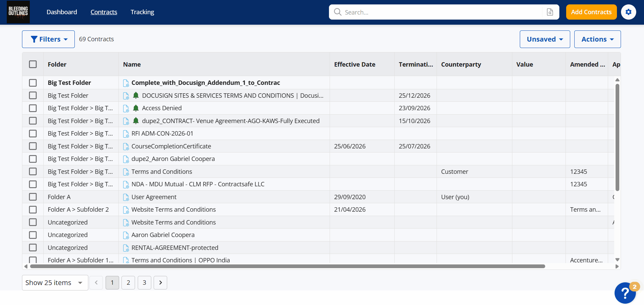644x305 pixels.
Task: Go to the Tracking tab
Action: [142, 12]
